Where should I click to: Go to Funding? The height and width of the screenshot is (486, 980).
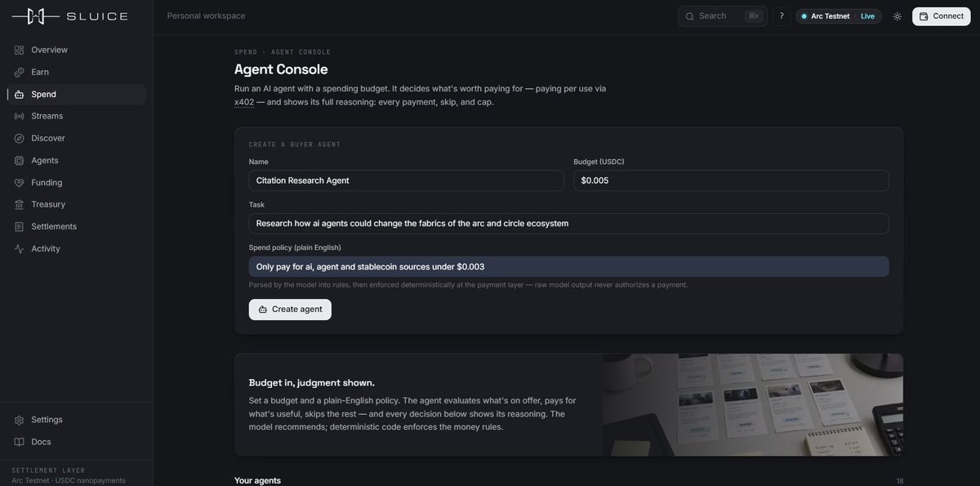[77, 182]
